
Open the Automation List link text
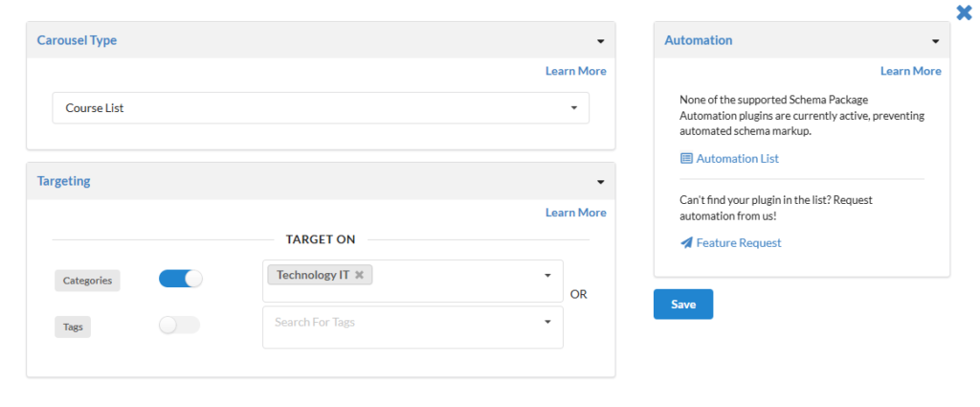(x=737, y=159)
